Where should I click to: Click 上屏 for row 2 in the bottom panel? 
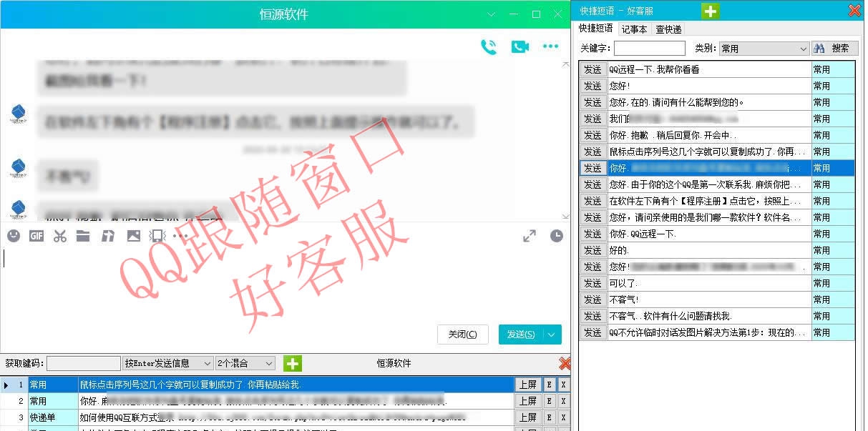pos(528,401)
